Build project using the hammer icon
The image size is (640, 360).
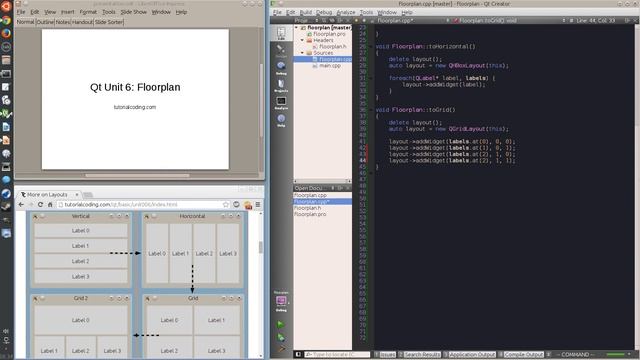pos(281,349)
